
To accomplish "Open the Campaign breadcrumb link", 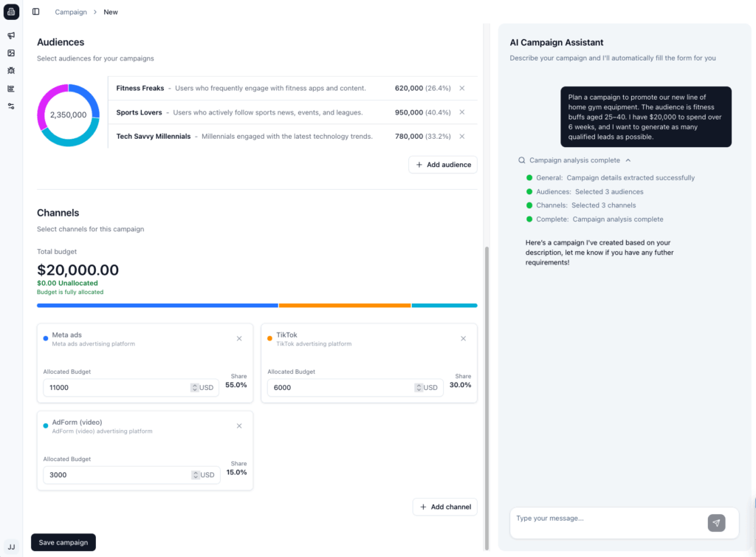I will coord(71,12).
